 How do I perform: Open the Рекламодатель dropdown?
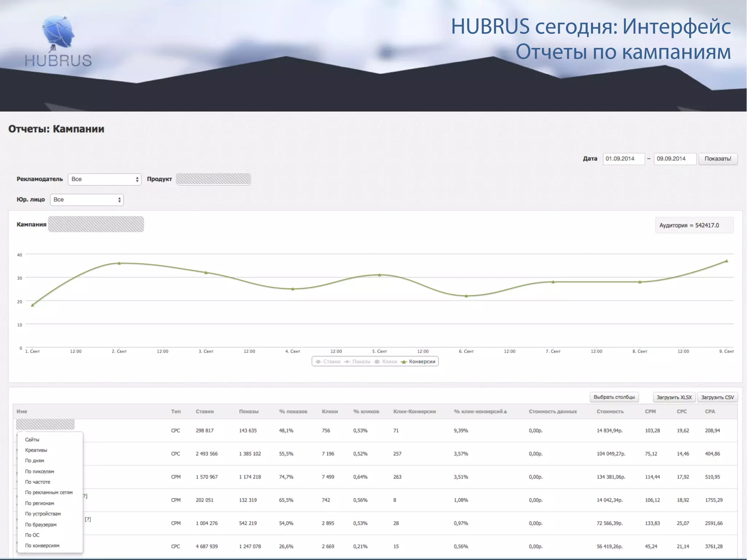tap(104, 179)
